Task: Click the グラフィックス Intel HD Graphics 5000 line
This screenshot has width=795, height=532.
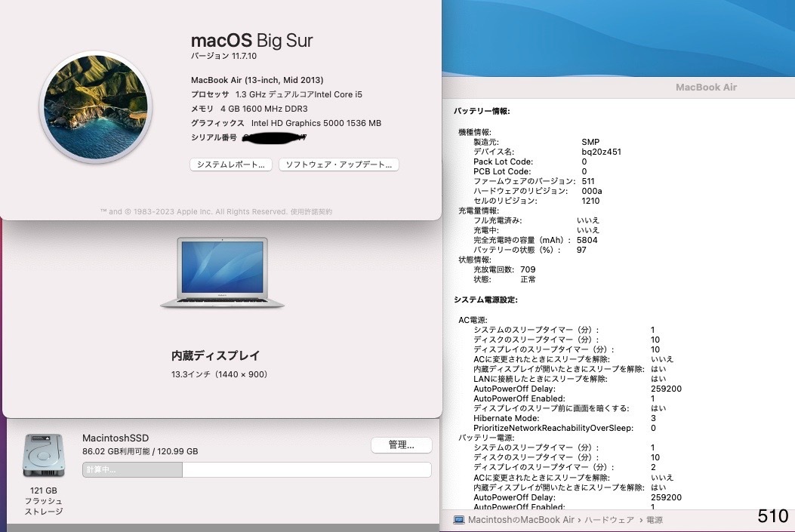Action: (286, 123)
